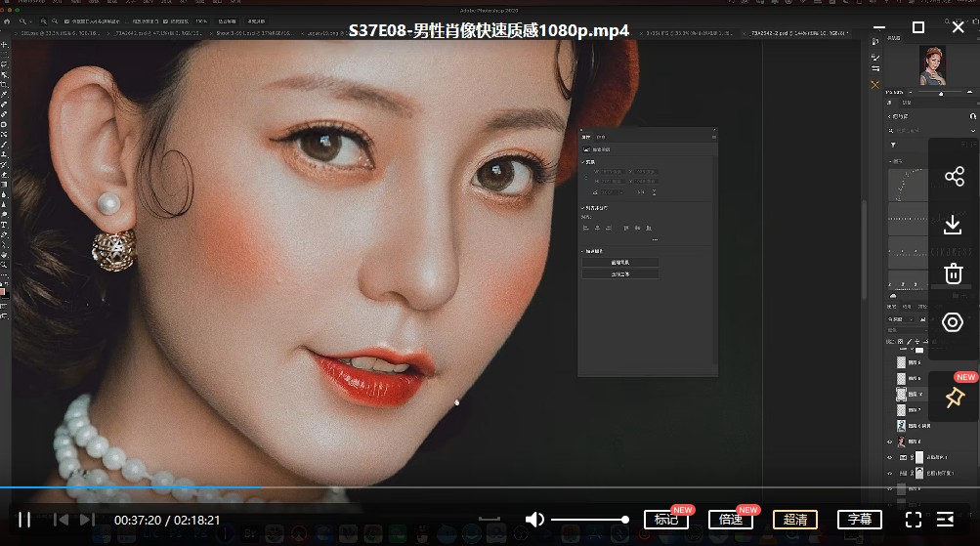The height and width of the screenshot is (546, 980).
Task: Hide the layer with portrait thumbnail
Action: point(890,441)
